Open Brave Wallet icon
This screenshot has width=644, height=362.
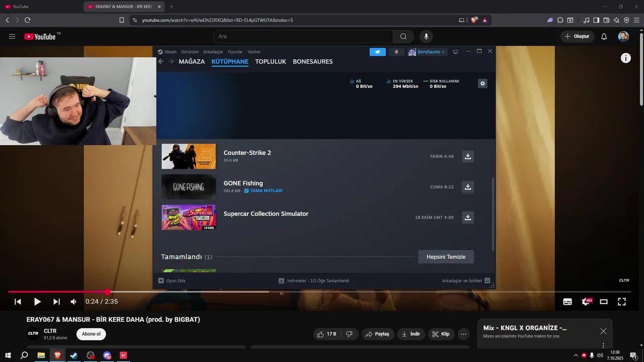[606, 20]
